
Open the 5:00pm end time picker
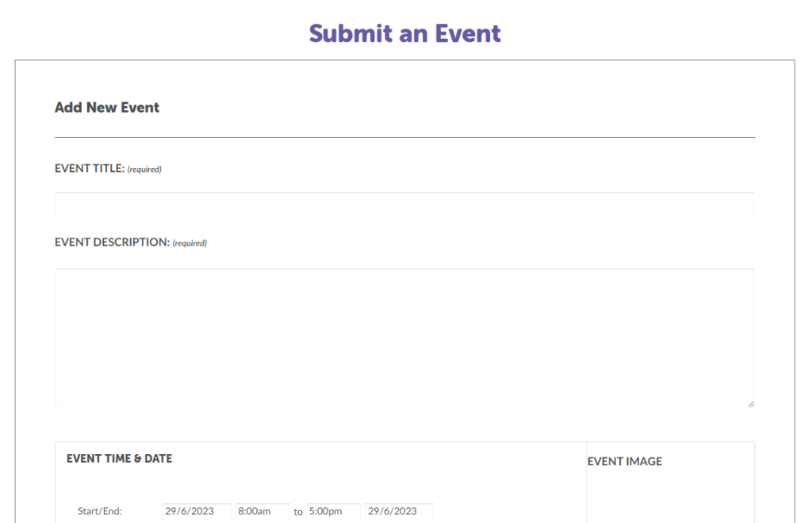click(x=333, y=512)
